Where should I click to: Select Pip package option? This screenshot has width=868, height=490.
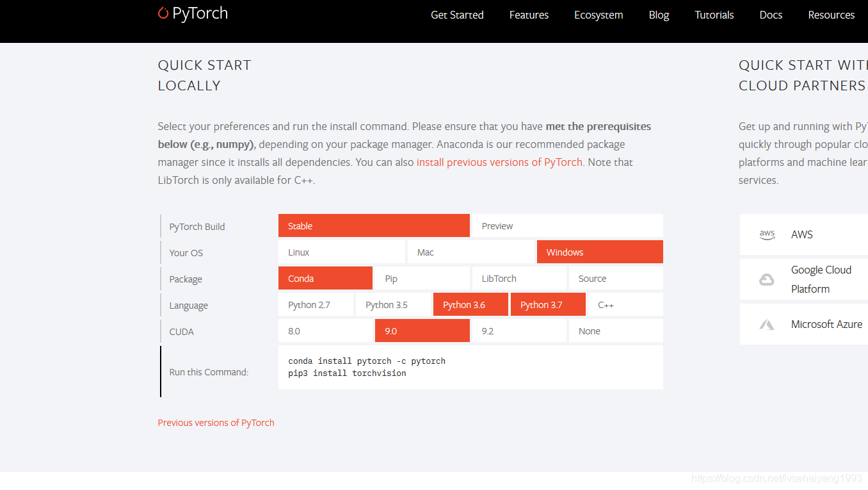tap(422, 279)
